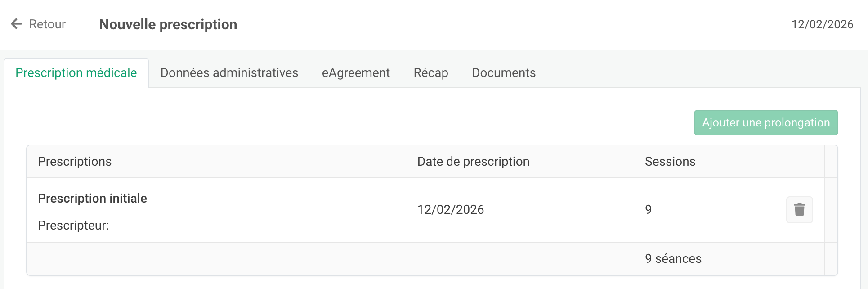
Task: Click the sessions count 9 in the row
Action: (x=648, y=210)
